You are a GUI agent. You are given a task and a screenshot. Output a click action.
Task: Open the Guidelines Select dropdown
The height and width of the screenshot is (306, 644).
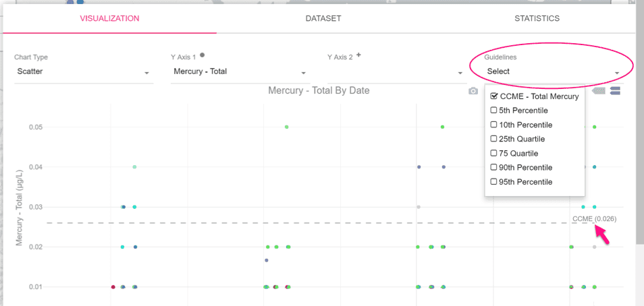tap(554, 72)
